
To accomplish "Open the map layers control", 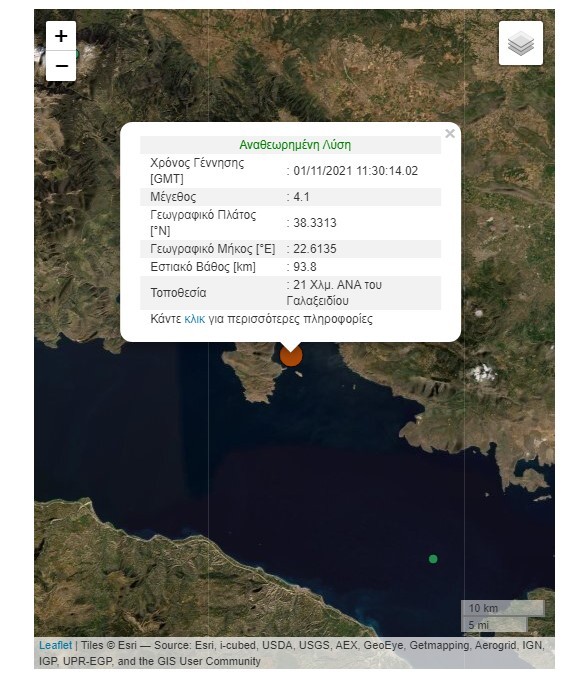I will (521, 43).
